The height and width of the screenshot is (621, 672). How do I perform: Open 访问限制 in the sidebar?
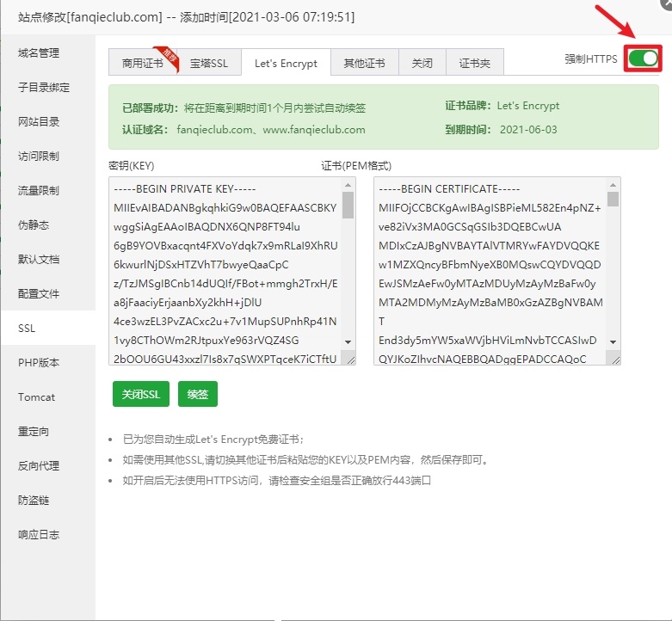point(48,157)
